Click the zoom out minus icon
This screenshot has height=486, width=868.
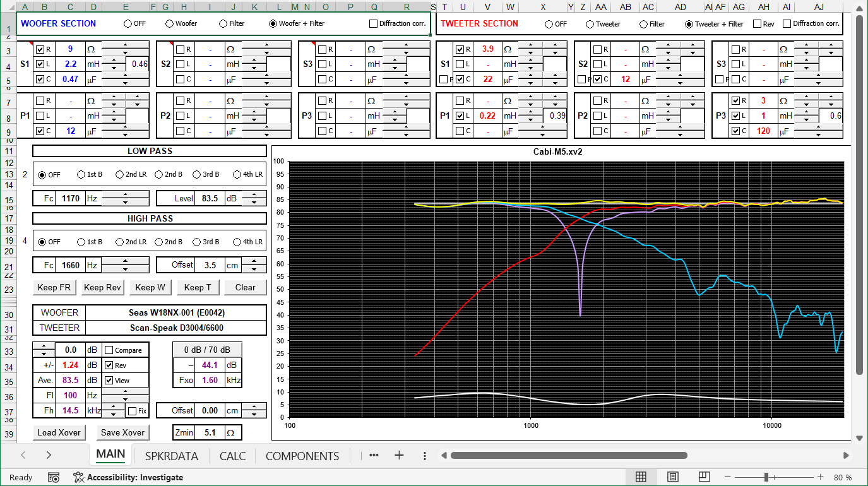tap(728, 477)
